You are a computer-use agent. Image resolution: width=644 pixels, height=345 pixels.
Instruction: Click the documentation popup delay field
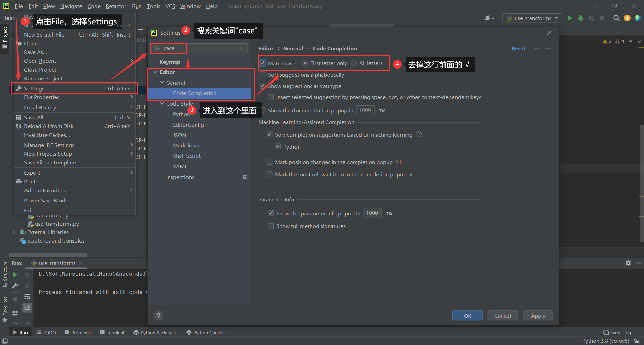365,110
